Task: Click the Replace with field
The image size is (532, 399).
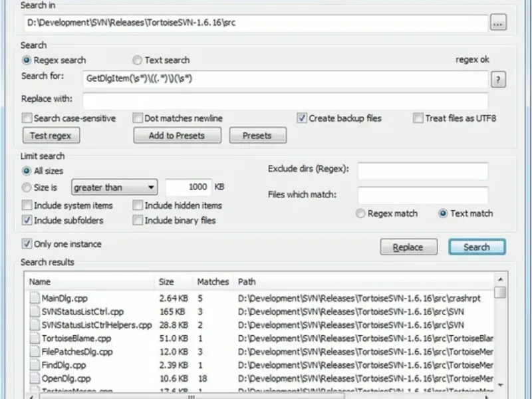Action: [285, 101]
